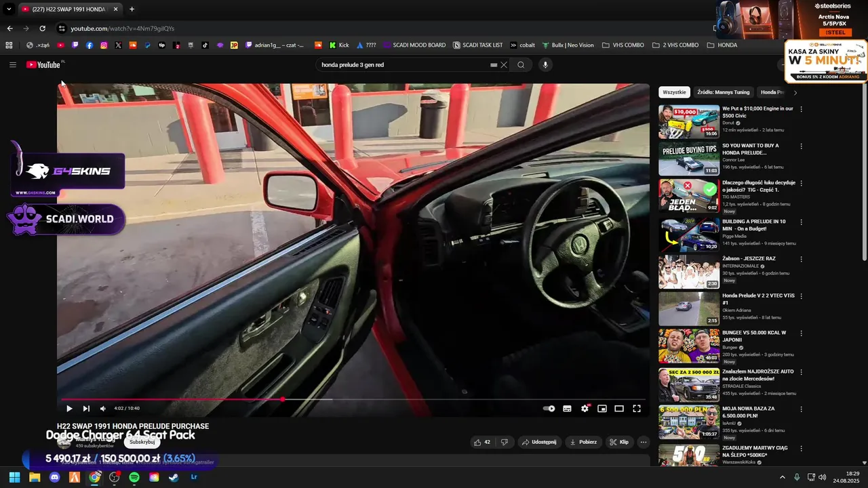The height and width of the screenshot is (488, 868).
Task: Click the progress bar scrubber dot
Action: 283,399
